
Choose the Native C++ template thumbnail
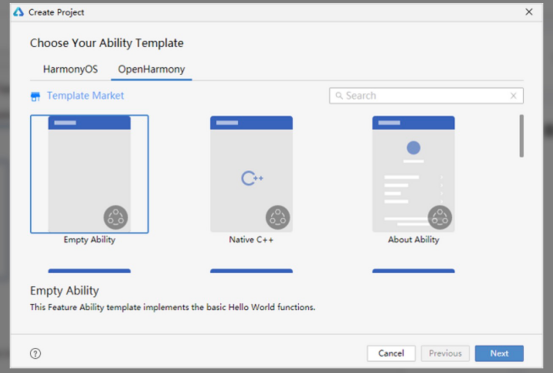[252, 174]
